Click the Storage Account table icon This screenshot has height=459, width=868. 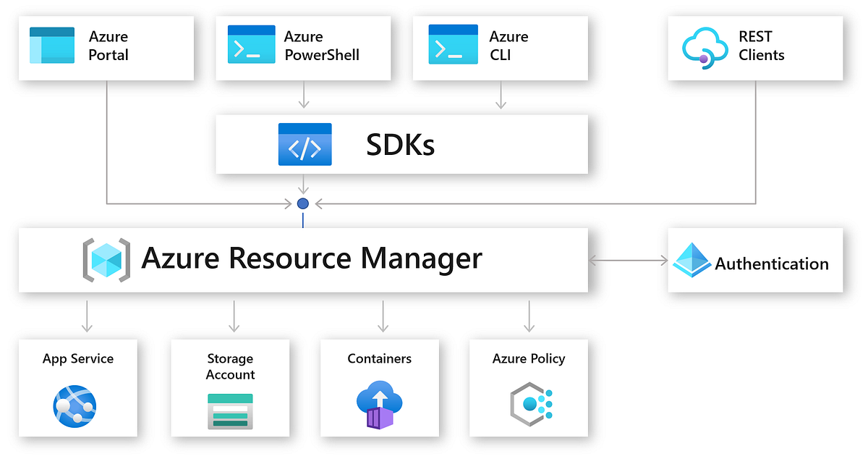230,411
